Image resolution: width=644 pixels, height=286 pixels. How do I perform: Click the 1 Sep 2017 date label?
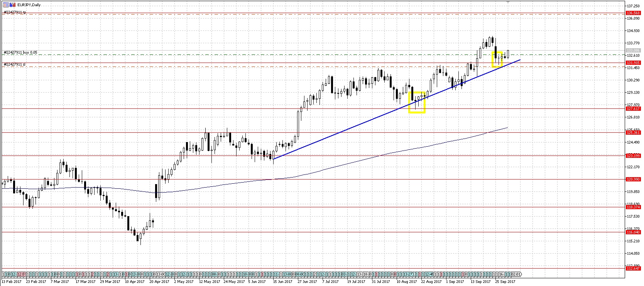click(x=455, y=281)
